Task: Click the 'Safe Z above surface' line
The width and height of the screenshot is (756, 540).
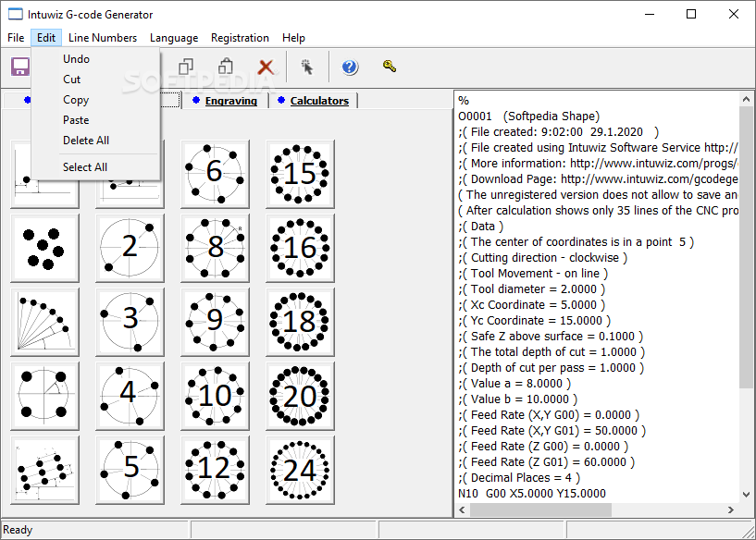Action: 551,337
